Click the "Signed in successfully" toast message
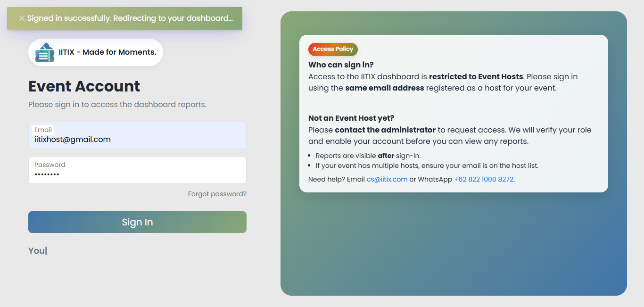 pos(130,18)
